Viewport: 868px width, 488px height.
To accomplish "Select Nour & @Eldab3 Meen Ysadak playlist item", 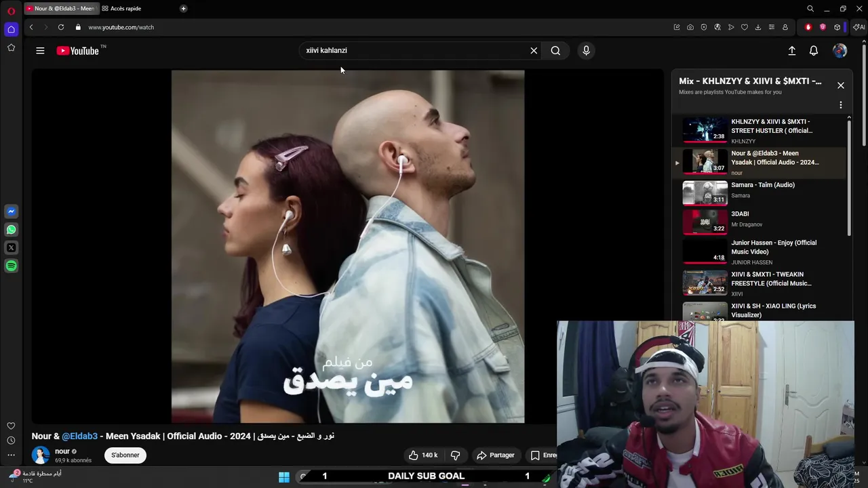I will coord(759,163).
